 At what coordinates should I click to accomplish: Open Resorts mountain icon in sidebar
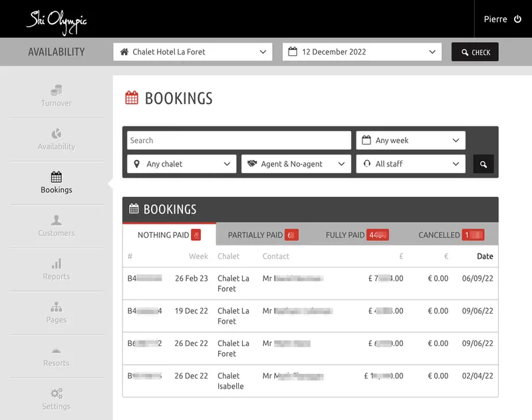(57, 350)
